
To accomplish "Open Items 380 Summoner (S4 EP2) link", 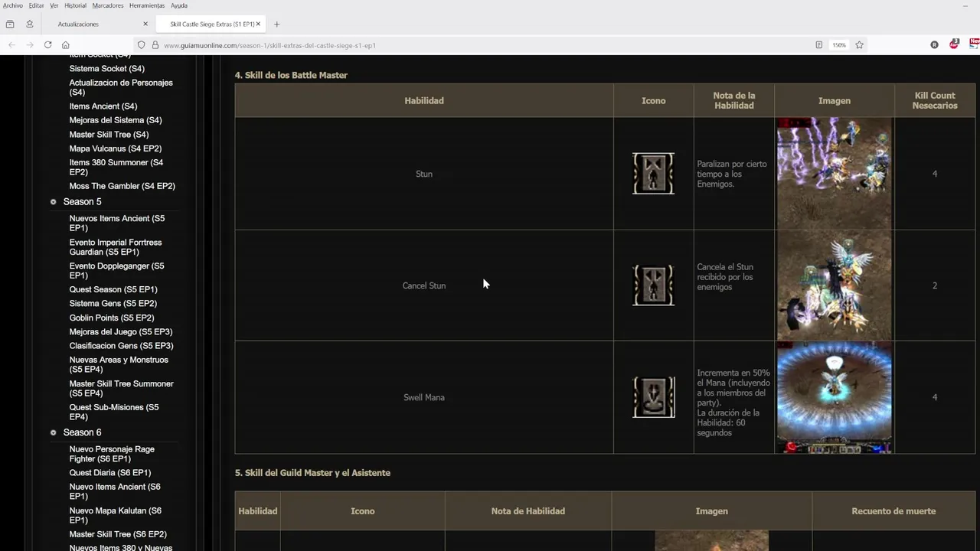I will point(116,167).
